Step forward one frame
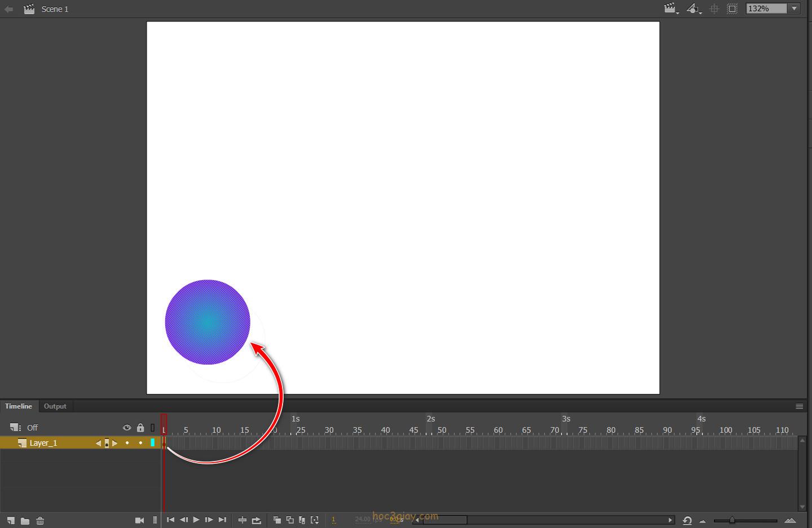Screen dimensions: 812x528 tap(209, 520)
